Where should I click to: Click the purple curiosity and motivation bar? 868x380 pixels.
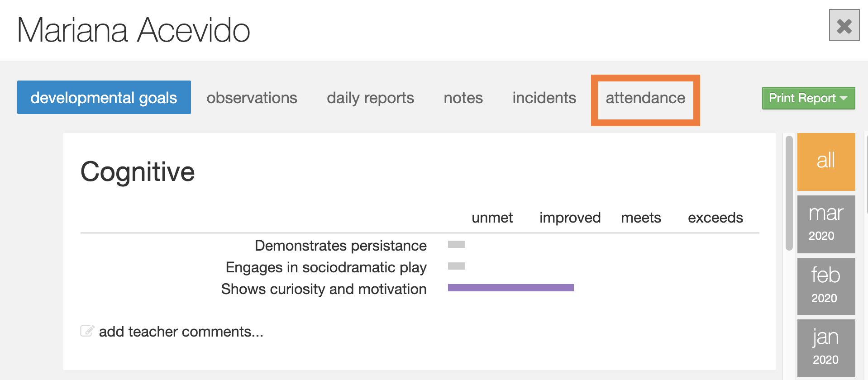tap(510, 288)
